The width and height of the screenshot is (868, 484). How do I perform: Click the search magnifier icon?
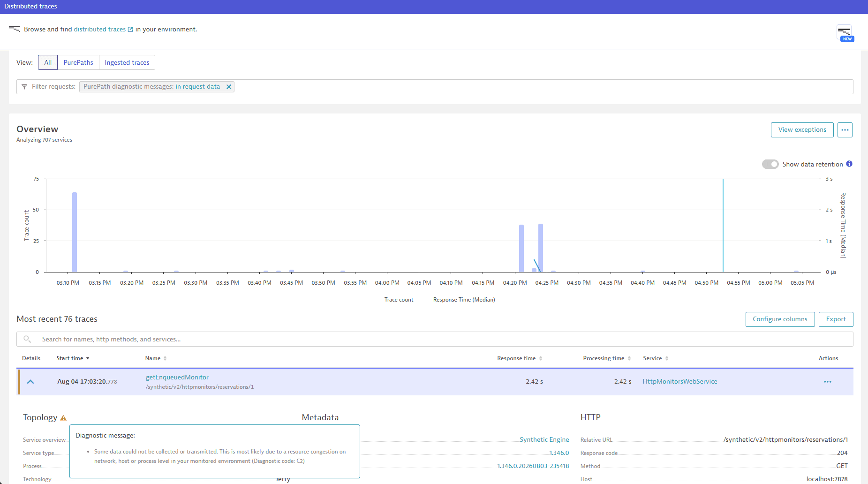[x=27, y=339]
